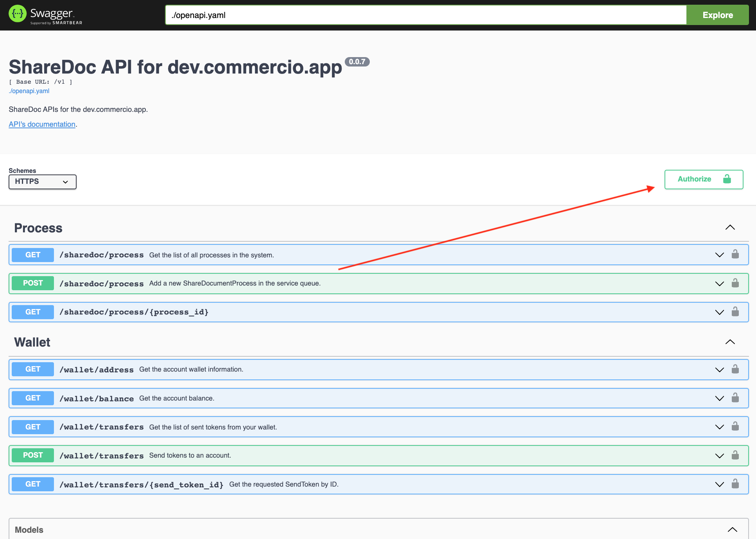Collapse the Models section
Image resolution: width=756 pixels, height=539 pixels.
[732, 530]
